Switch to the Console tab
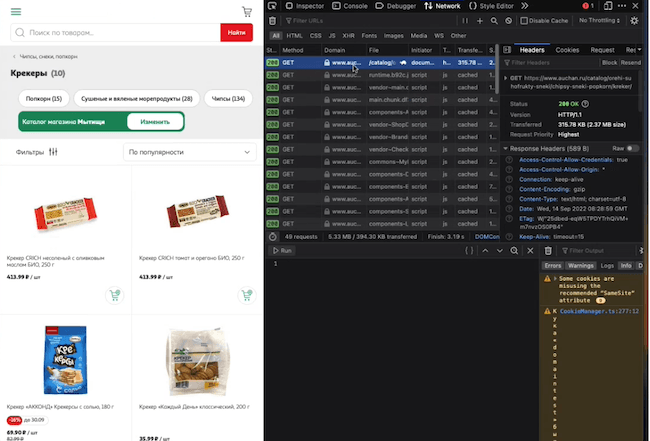Screen dimensions: 650x441 tap(350, 6)
